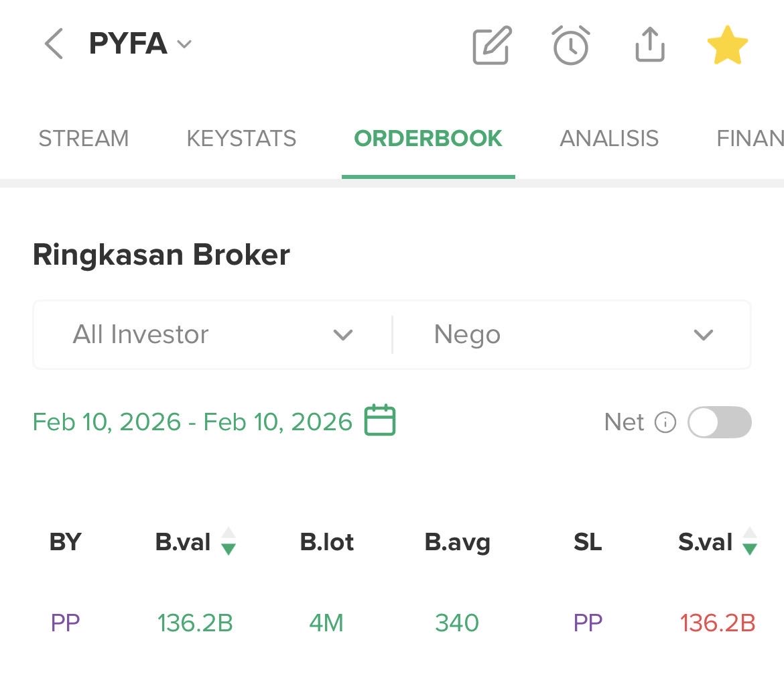The image size is (784, 699).
Task: Tap the Feb 10, 2026 date range
Action: click(192, 422)
